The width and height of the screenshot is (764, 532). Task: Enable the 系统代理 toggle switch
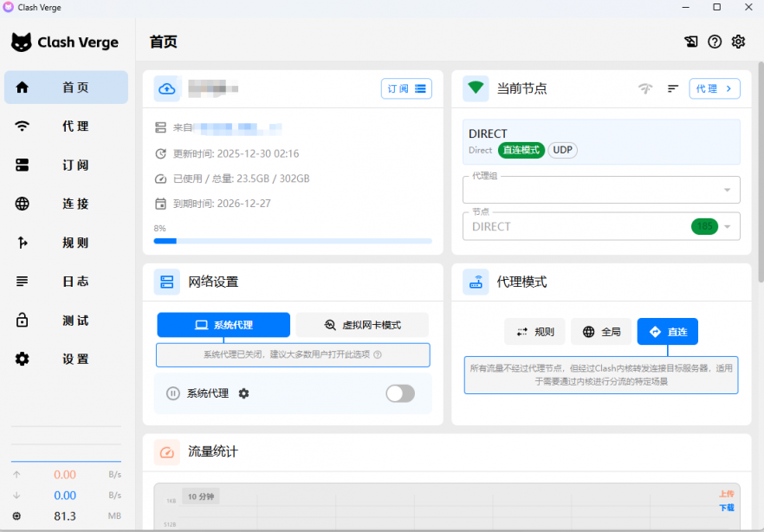click(x=399, y=393)
